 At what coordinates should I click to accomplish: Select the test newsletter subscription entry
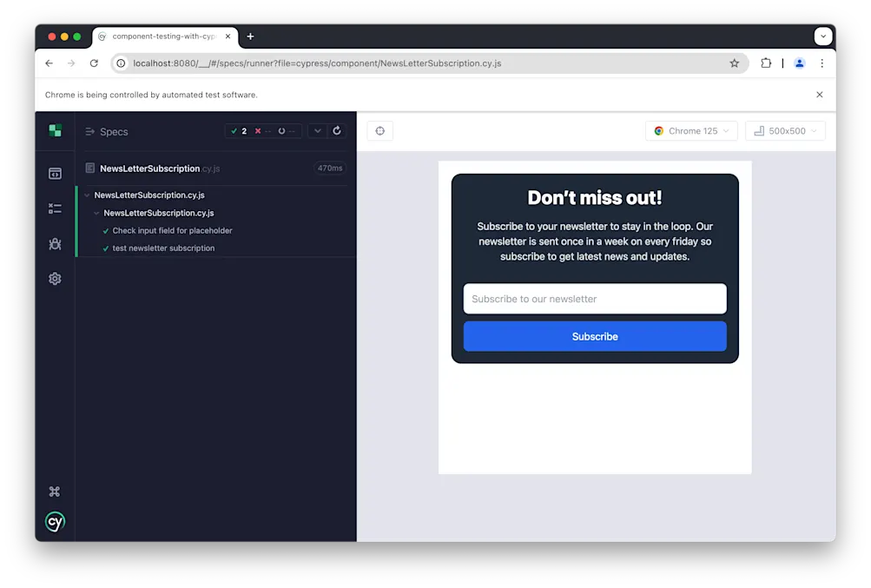coord(165,248)
